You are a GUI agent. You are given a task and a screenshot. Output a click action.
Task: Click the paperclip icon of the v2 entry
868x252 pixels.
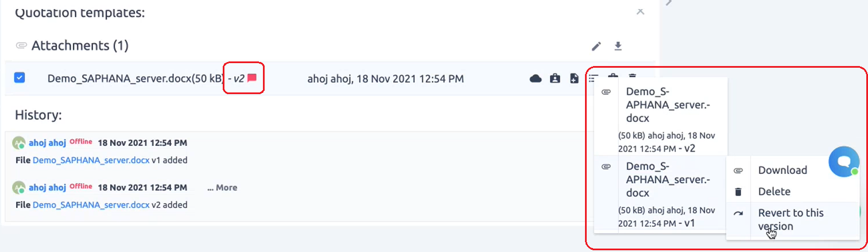point(606,92)
